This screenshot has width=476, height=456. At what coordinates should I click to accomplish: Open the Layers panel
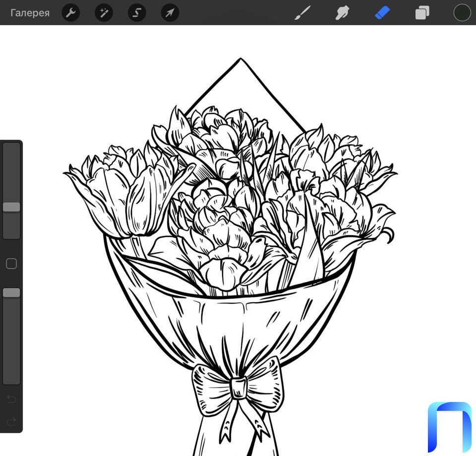tap(422, 13)
